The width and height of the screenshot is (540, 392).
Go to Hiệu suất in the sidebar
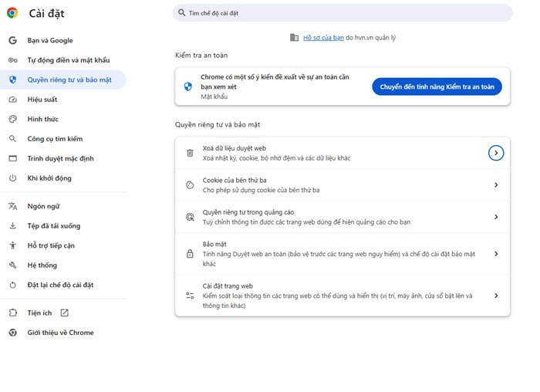(42, 100)
